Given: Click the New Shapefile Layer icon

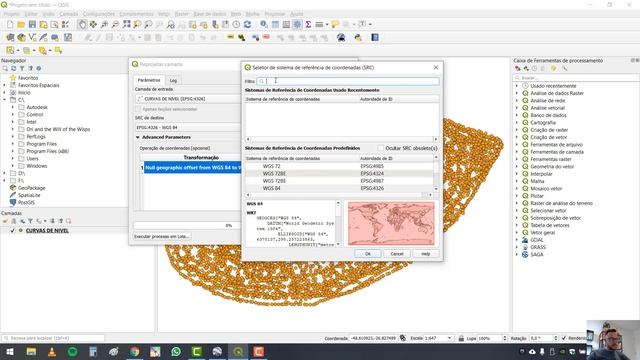Looking at the screenshot, I should pyautogui.click(x=32, y=38).
